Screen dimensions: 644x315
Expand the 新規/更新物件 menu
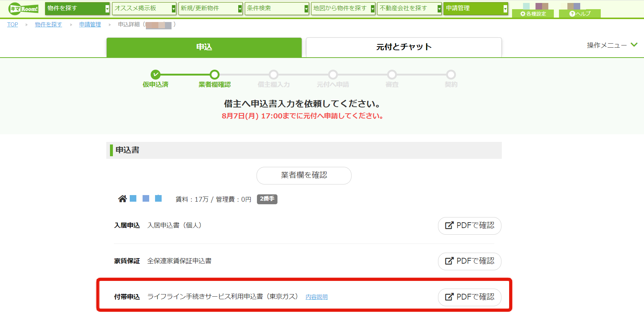point(210,8)
